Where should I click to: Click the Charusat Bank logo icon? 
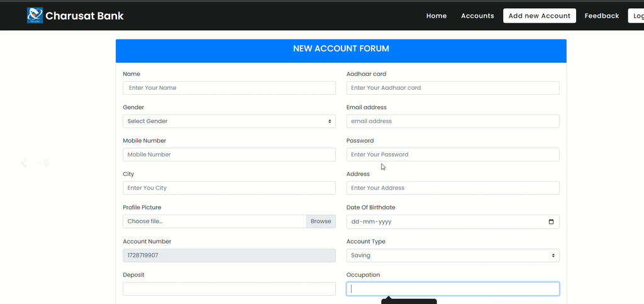click(x=35, y=16)
